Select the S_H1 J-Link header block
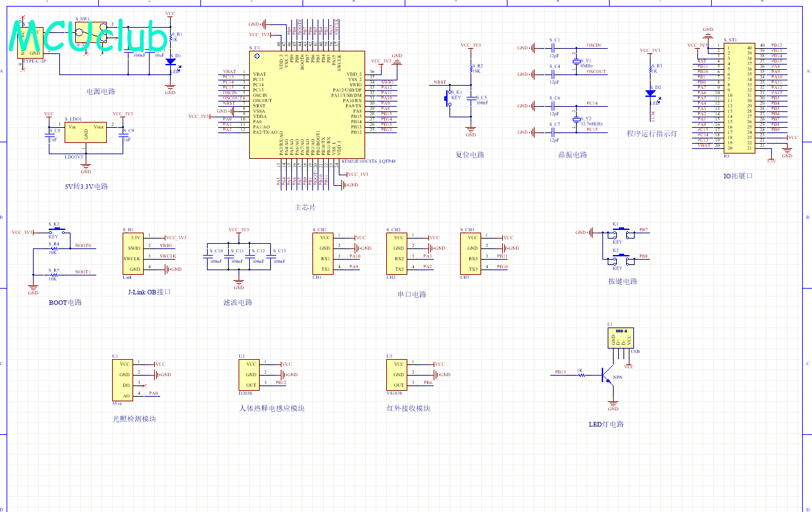This screenshot has width=812, height=512. click(x=132, y=253)
